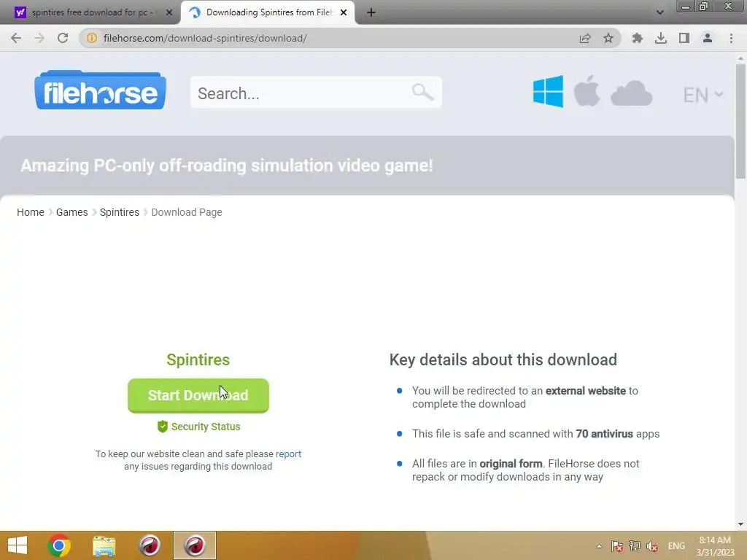Open the first red swirl taskbar app
This screenshot has height=560, width=747.
tap(150, 545)
